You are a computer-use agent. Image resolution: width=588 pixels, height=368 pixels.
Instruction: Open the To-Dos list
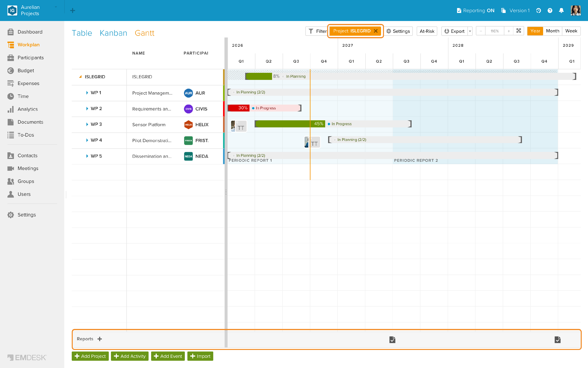coord(21,135)
